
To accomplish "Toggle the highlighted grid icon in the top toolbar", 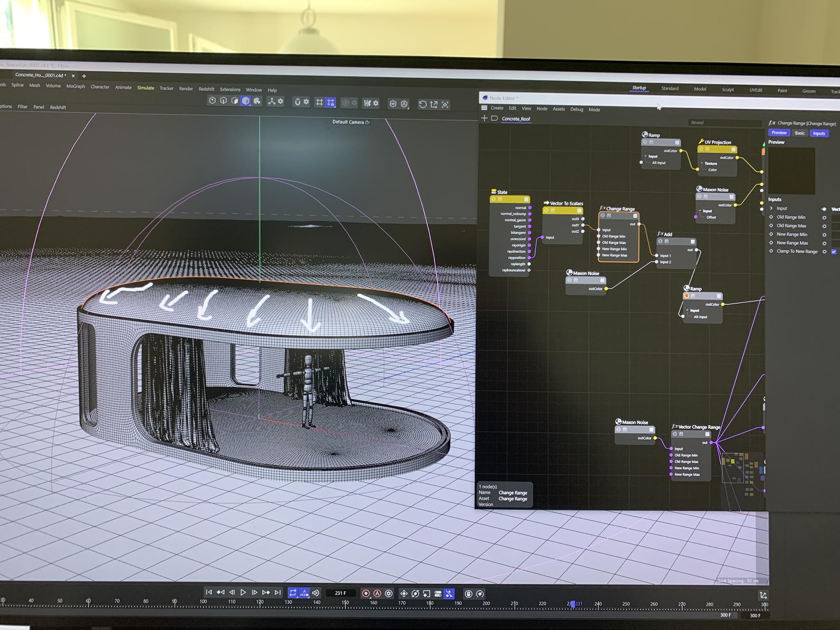I will (x=331, y=102).
